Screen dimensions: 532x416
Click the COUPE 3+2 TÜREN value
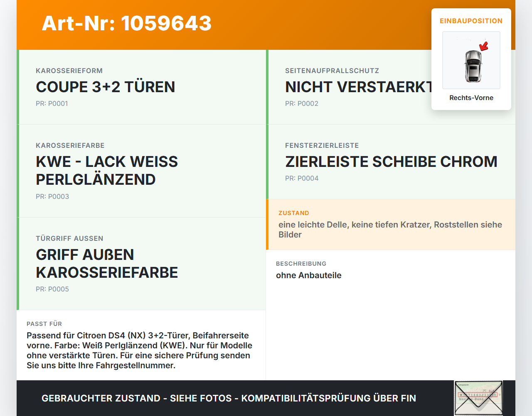click(x=106, y=87)
